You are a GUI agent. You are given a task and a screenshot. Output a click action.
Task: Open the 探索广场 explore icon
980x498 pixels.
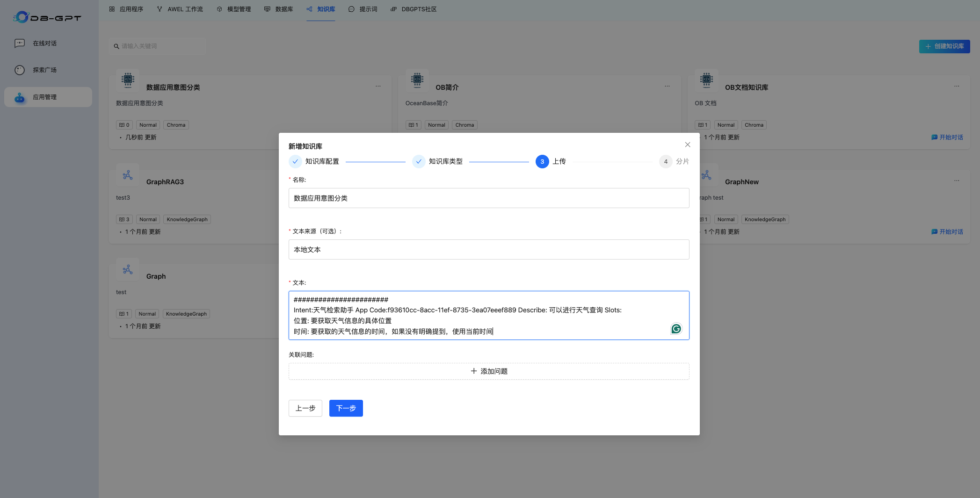[x=20, y=70]
